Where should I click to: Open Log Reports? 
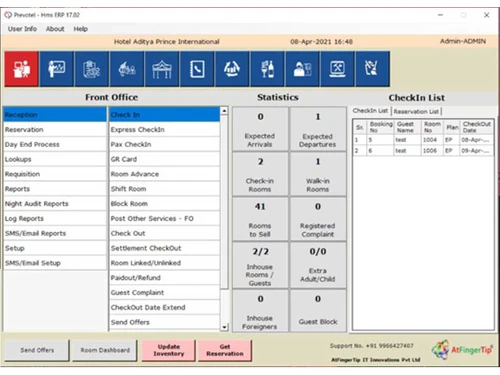click(x=55, y=219)
